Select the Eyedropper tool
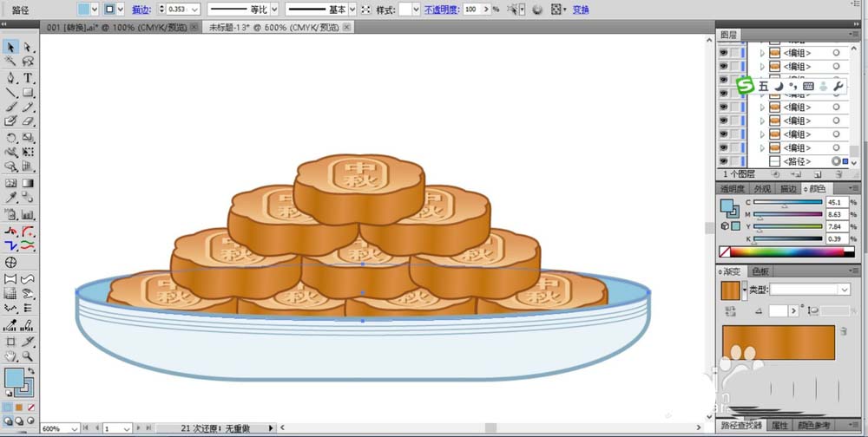This screenshot has width=868, height=437. (10, 198)
